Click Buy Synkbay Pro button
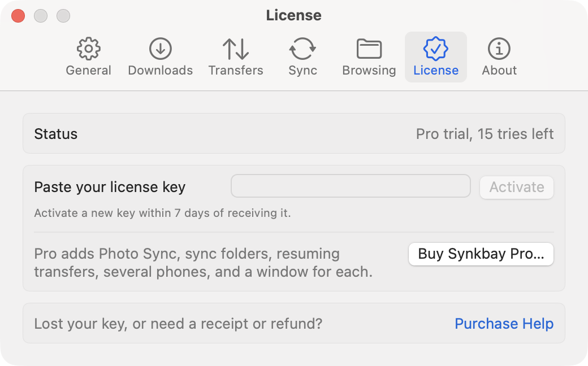This screenshot has width=588, height=366. pos(481,254)
